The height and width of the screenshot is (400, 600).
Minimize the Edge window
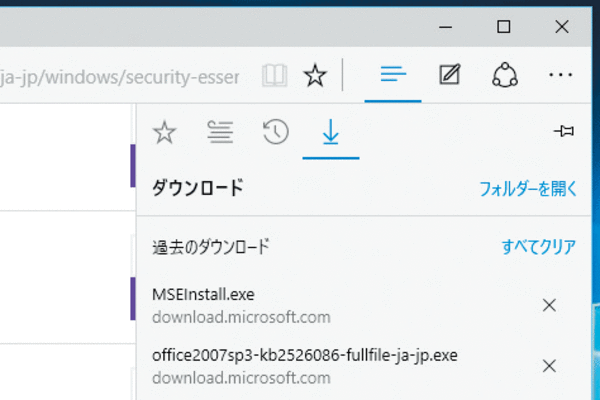pyautogui.click(x=445, y=27)
